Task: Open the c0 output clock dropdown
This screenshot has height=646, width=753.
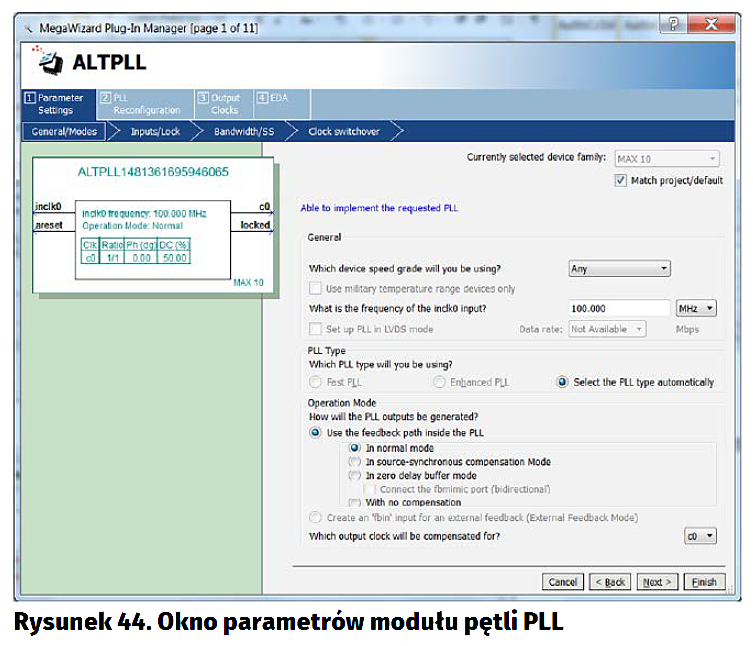Action: pos(700,536)
